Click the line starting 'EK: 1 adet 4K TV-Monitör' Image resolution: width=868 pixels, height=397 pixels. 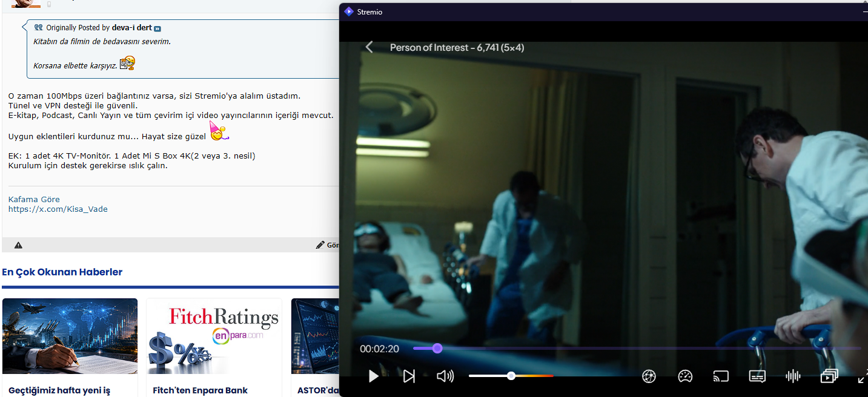(132, 156)
